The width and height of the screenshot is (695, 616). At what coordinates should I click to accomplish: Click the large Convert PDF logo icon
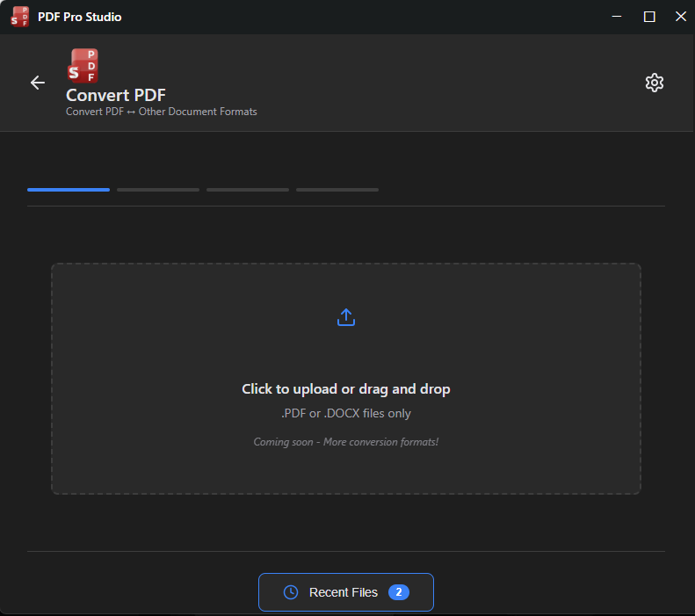(x=83, y=66)
